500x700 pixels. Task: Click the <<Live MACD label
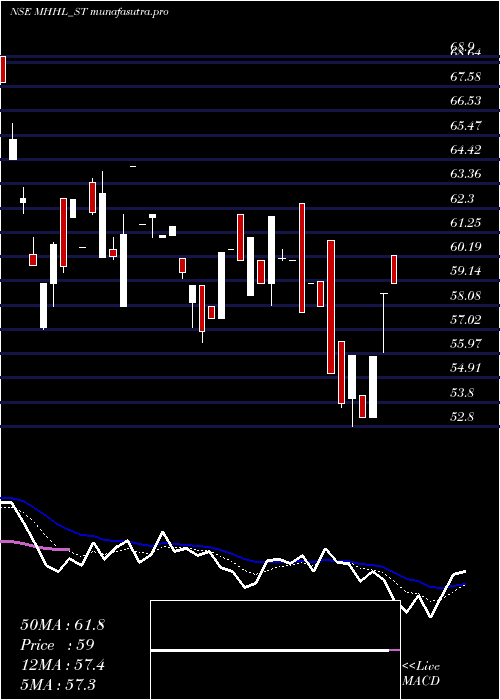click(421, 674)
